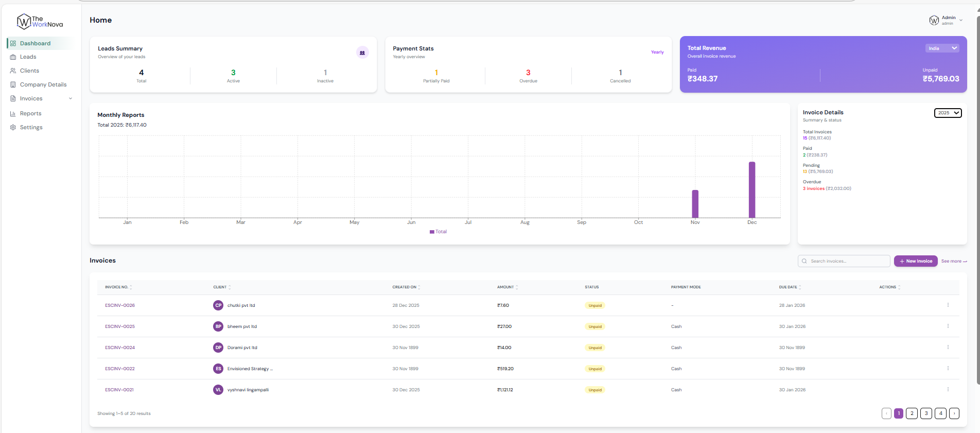Viewport: 980px width, 433px height.
Task: Click the Admin profile avatar icon
Action: [934, 20]
